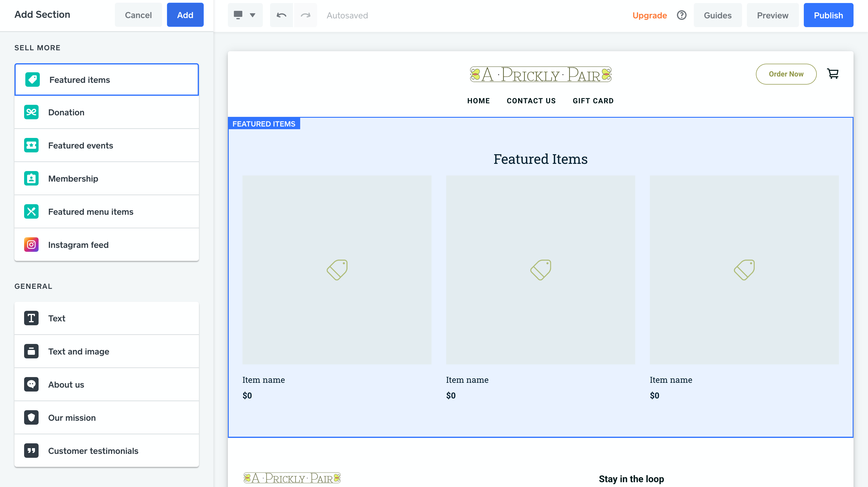Click the undo arrow icon

tap(281, 15)
